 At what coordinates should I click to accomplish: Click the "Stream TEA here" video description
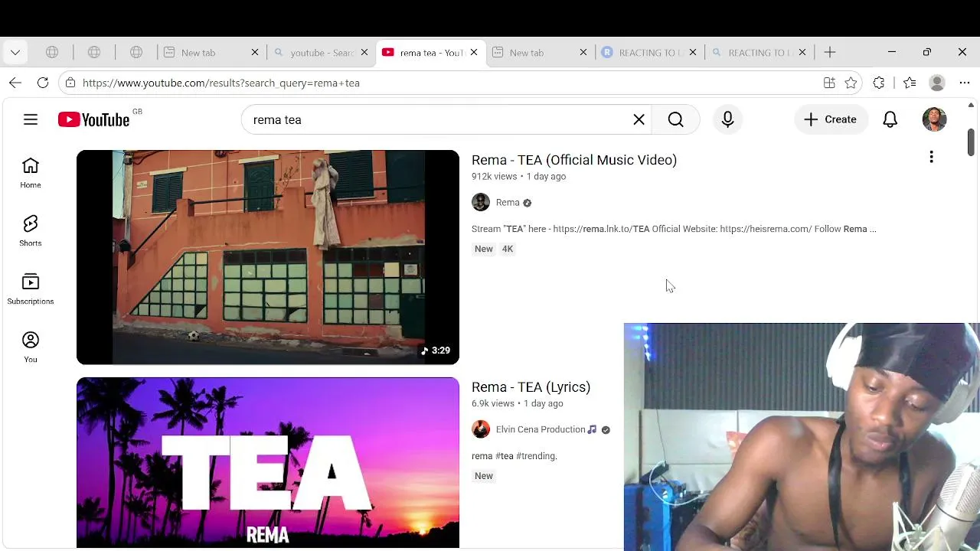click(x=674, y=229)
